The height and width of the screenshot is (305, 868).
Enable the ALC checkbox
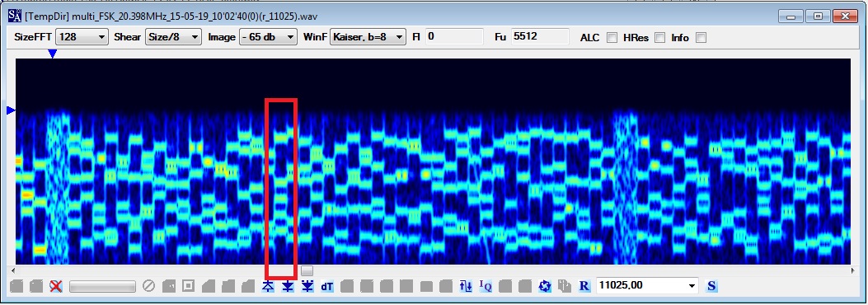[x=612, y=38]
